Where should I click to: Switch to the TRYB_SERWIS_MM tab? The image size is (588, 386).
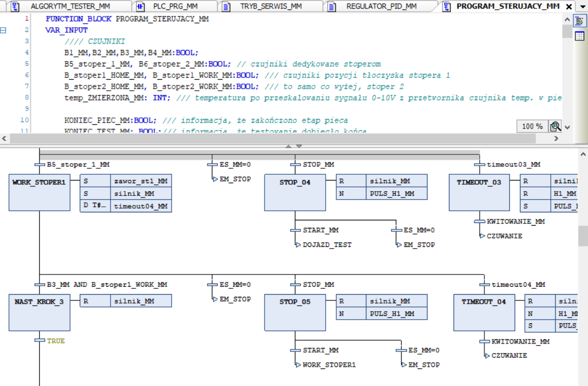point(271,6)
